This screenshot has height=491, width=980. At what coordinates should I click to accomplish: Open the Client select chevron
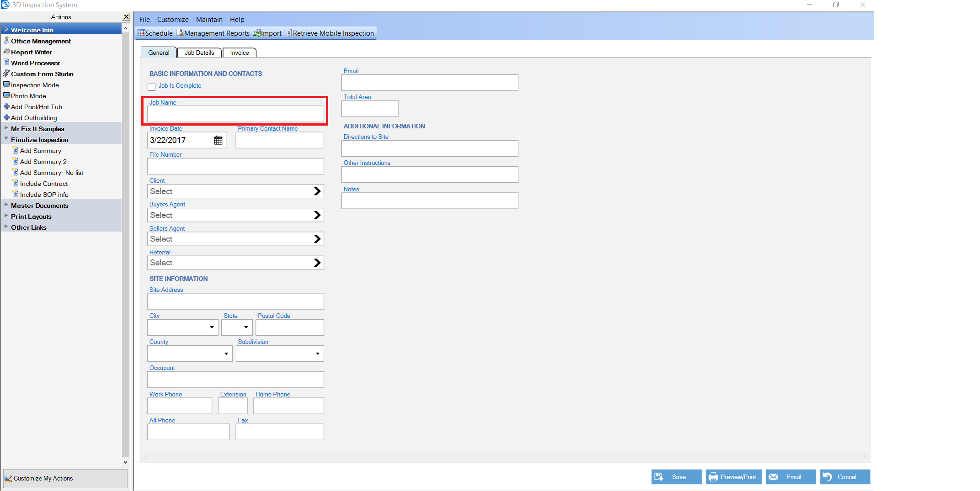click(x=317, y=191)
